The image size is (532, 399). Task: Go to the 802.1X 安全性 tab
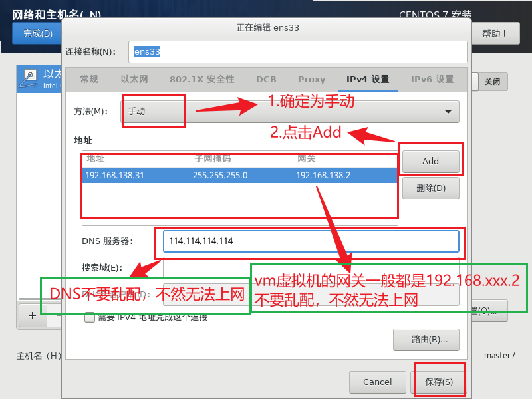point(201,79)
